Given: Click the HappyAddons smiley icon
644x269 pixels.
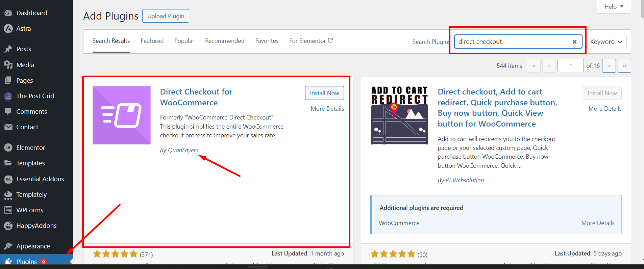Looking at the screenshot, I should tap(8, 226).
